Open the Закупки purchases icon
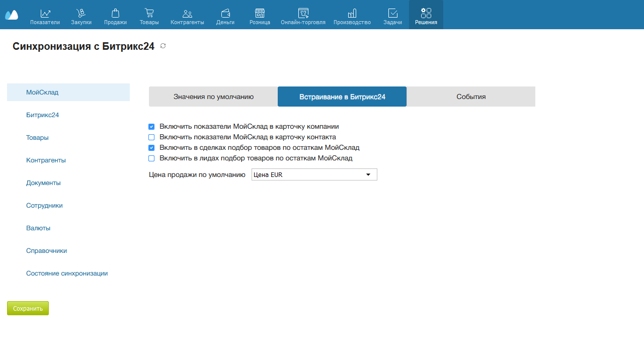This screenshot has width=644, height=362. 82,14
